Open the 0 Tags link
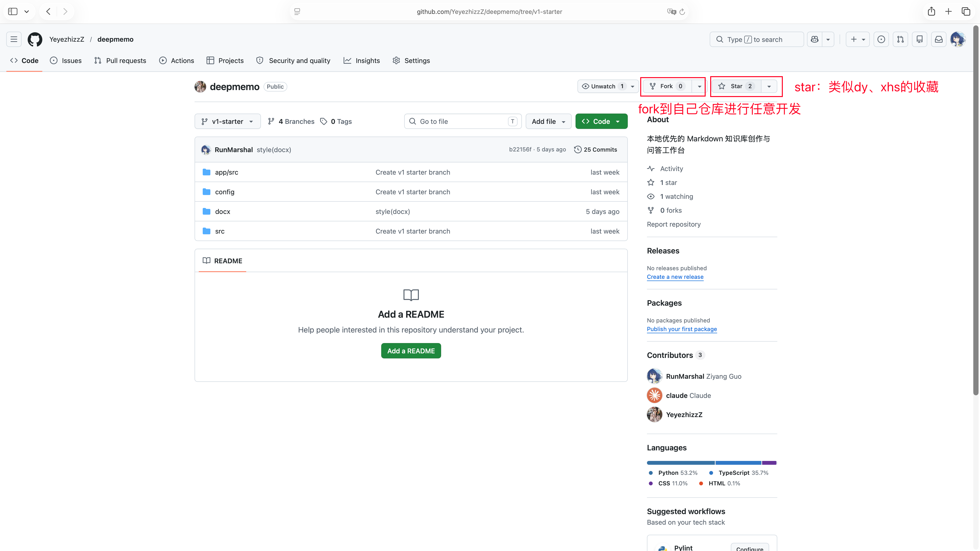The image size is (980, 551). (336, 121)
